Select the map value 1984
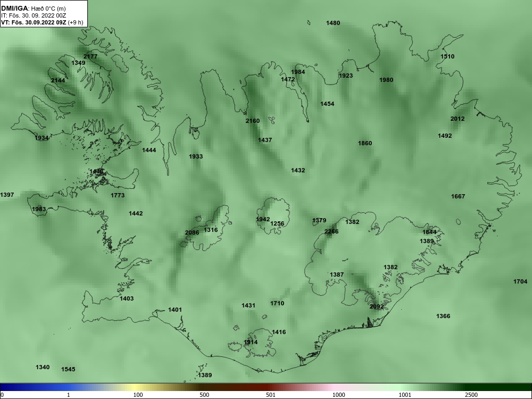 [298, 72]
